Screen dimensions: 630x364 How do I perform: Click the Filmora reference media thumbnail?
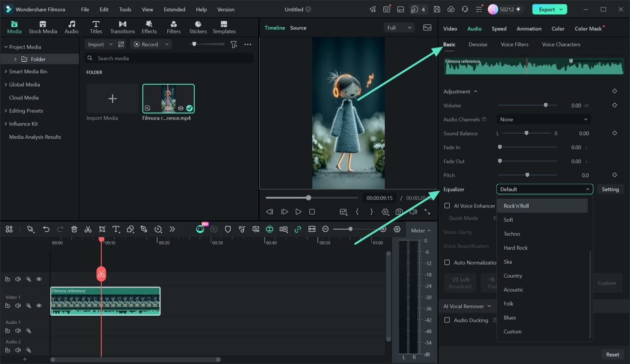click(x=168, y=98)
